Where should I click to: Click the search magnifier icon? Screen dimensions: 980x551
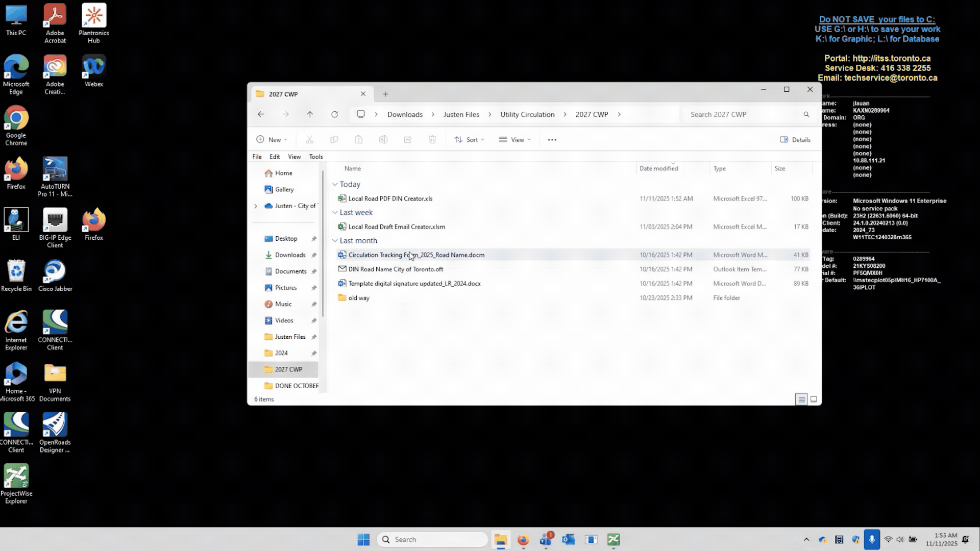[806, 114]
